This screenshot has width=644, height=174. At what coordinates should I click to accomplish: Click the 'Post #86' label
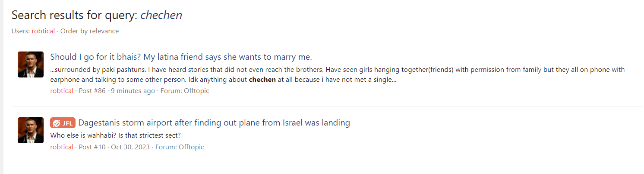(x=92, y=91)
